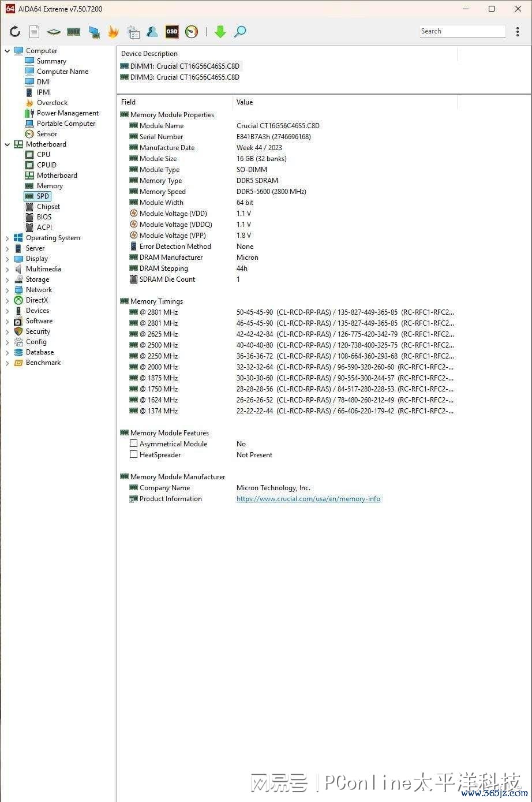Click the user profile toolbar icon
The width and height of the screenshot is (532, 802).
pos(152,32)
